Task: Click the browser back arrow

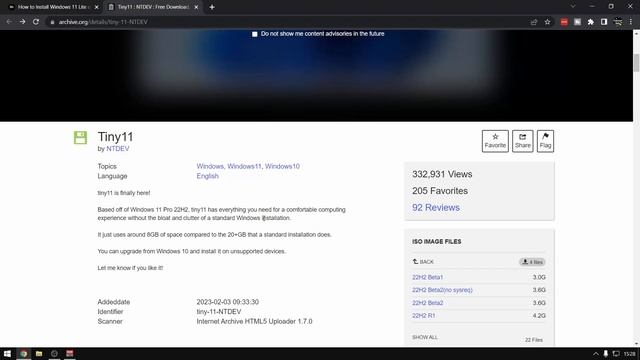Action: (x=9, y=22)
